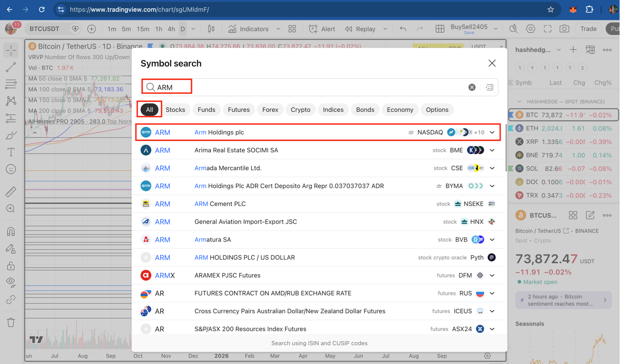
Task: Open the Fibonacci tools in left toolbar
Action: (x=11, y=84)
